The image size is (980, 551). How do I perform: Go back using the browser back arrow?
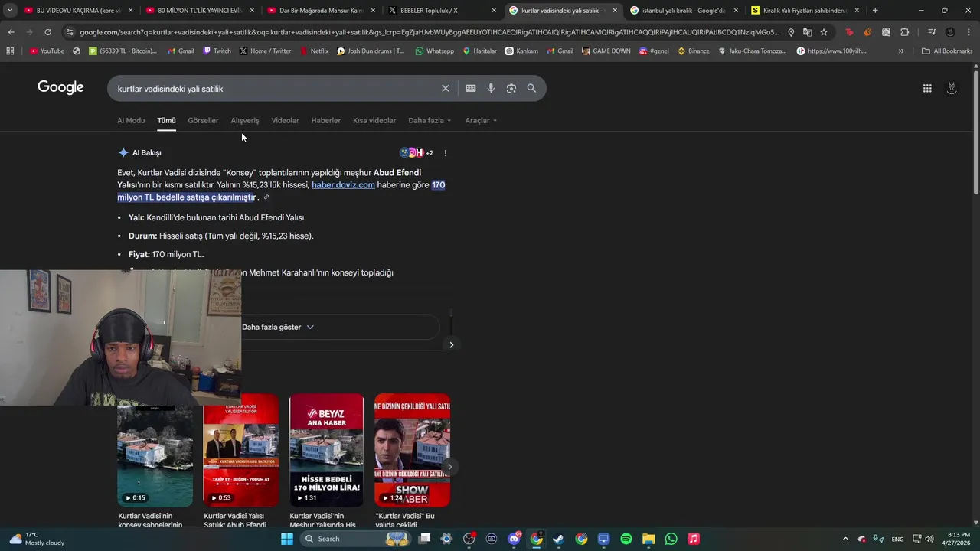coord(11,32)
